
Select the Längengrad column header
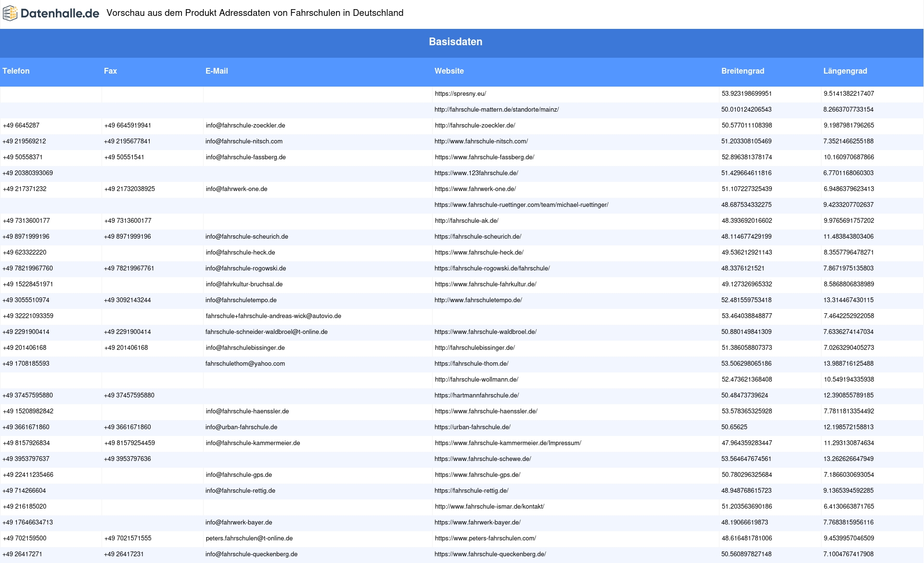coord(845,71)
